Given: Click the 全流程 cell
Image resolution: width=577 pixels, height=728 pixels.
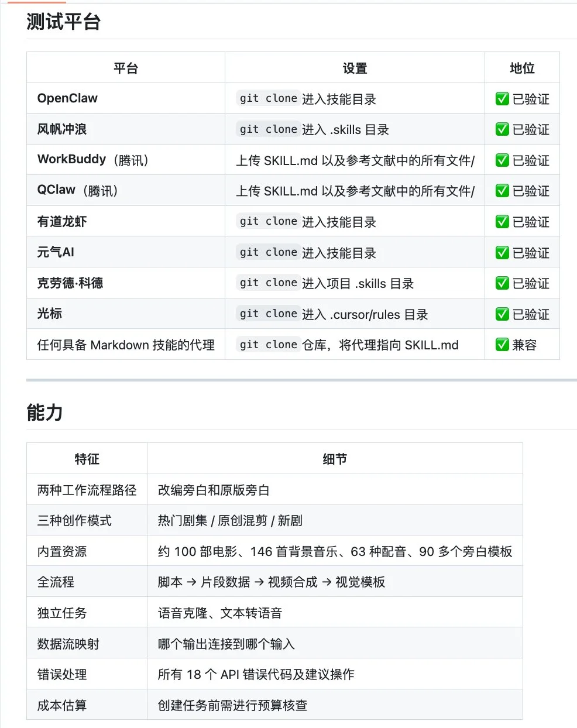Looking at the screenshot, I should tap(87, 582).
